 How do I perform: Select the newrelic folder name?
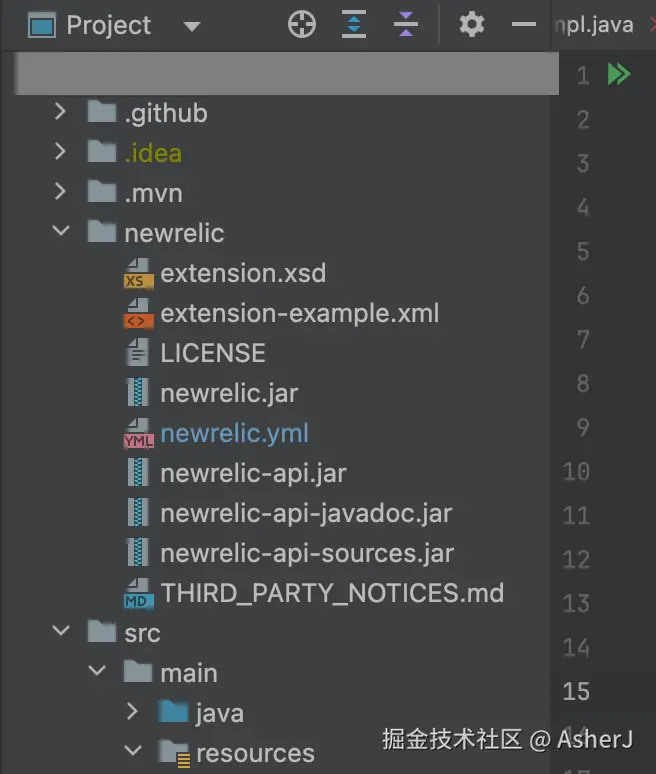174,233
